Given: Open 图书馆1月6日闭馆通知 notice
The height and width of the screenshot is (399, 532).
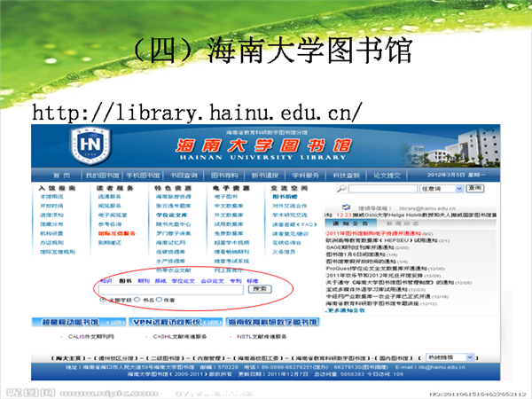Looking at the screenshot, I should click(356, 254).
